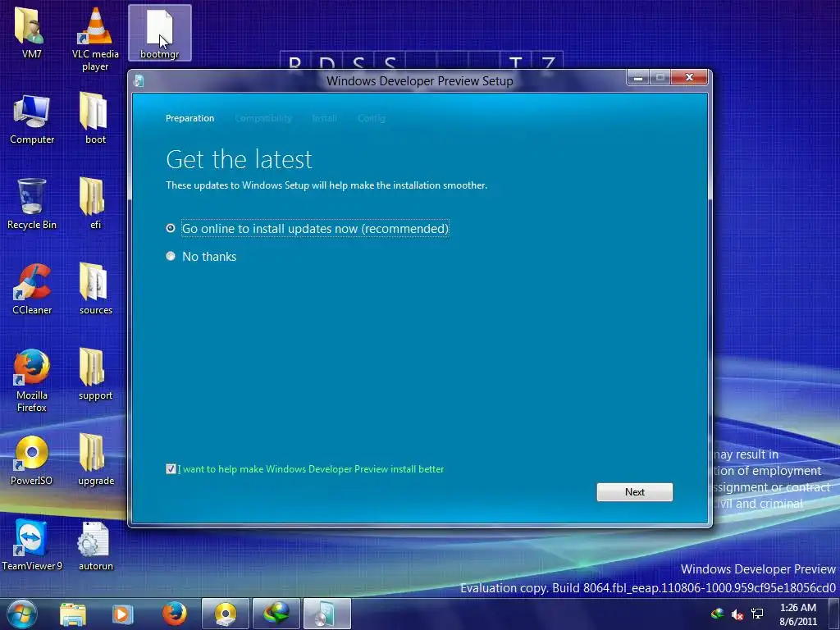The image size is (840, 630).
Task: Open the Windows Start menu
Action: 22,614
